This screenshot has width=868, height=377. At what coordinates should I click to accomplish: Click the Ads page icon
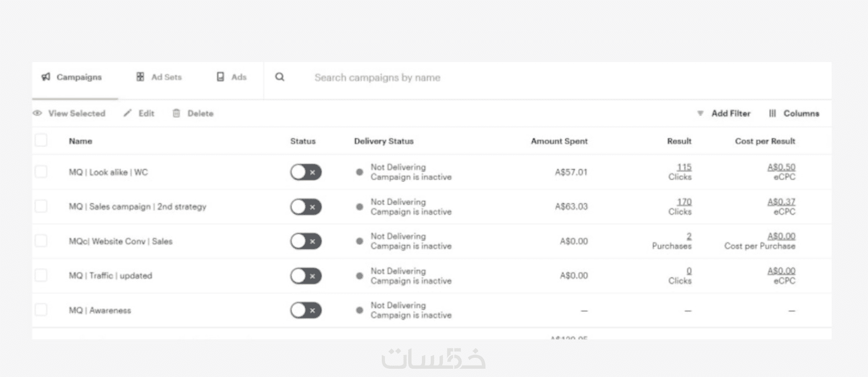221,77
